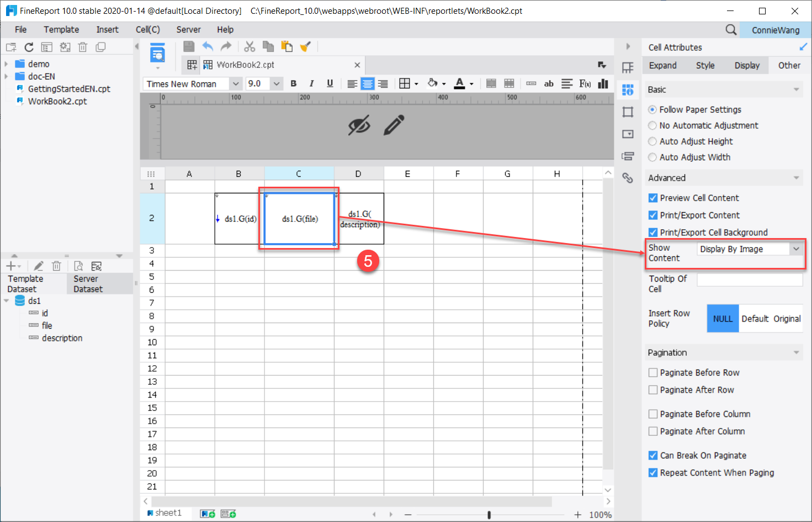Switch to the Display tab in Cell Attributes
This screenshot has width=812, height=522.
746,65
